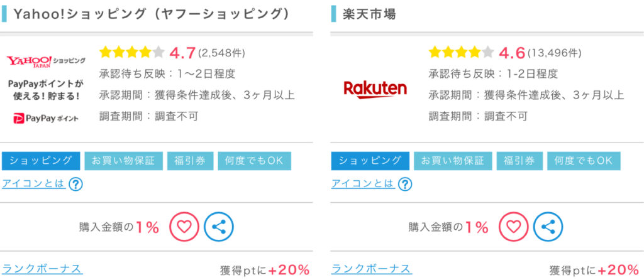The height and width of the screenshot is (280, 644).
Task: Select the ショッピング tag in Yahoo card
Action: (41, 161)
